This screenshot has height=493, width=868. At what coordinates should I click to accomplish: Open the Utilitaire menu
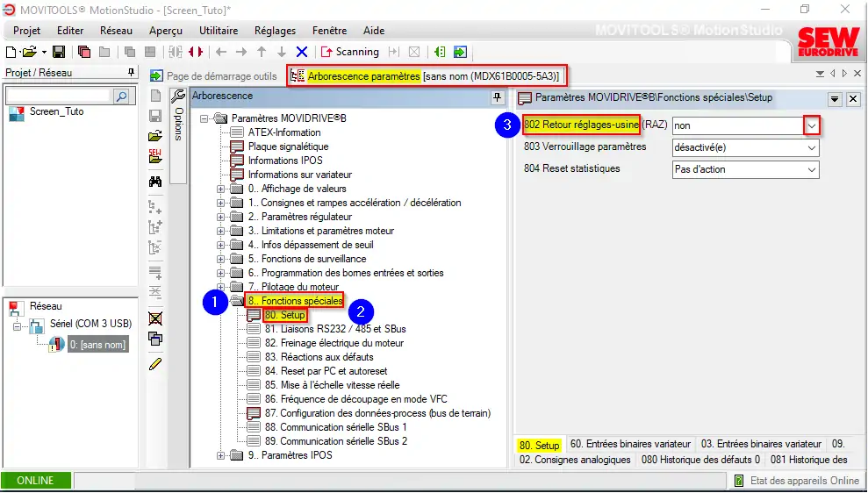tap(219, 31)
